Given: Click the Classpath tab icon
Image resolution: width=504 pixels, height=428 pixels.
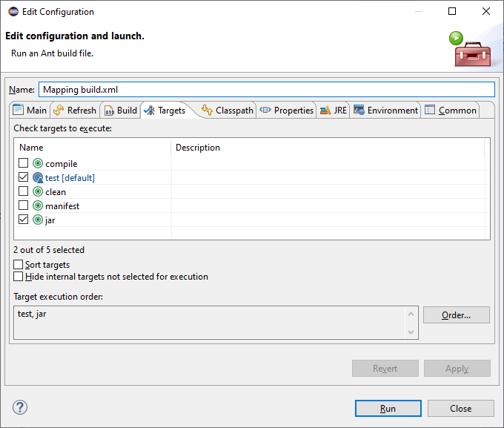Looking at the screenshot, I should click(207, 110).
